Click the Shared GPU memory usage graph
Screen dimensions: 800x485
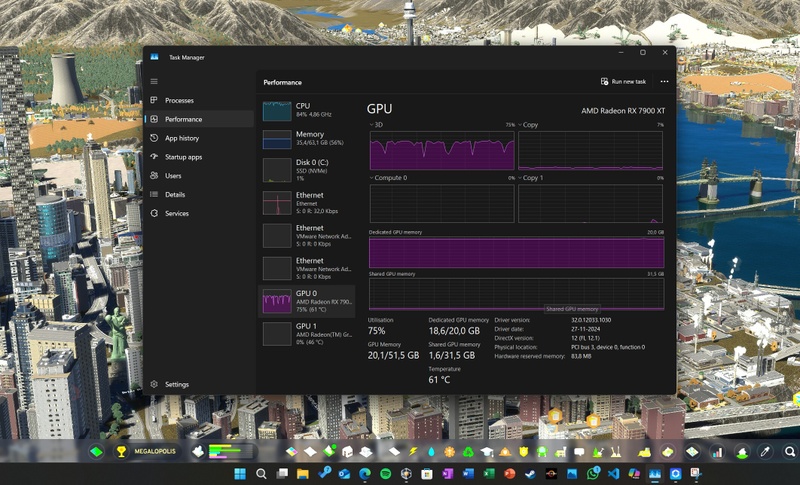[516, 294]
